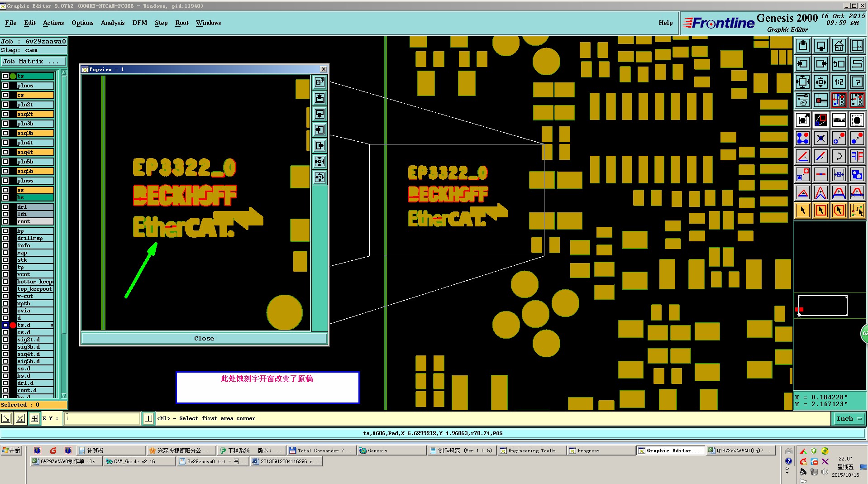Click the question mark box icon
The width and height of the screenshot is (868, 484).
click(x=857, y=82)
